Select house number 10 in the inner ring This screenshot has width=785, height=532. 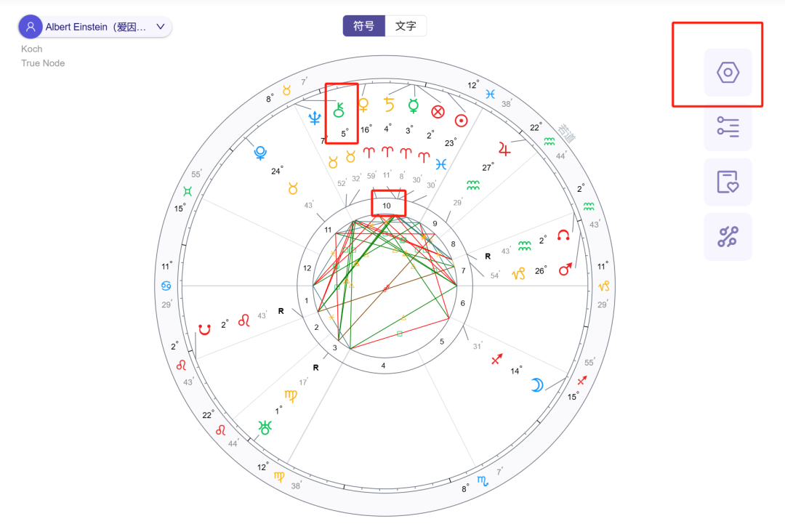coord(387,206)
